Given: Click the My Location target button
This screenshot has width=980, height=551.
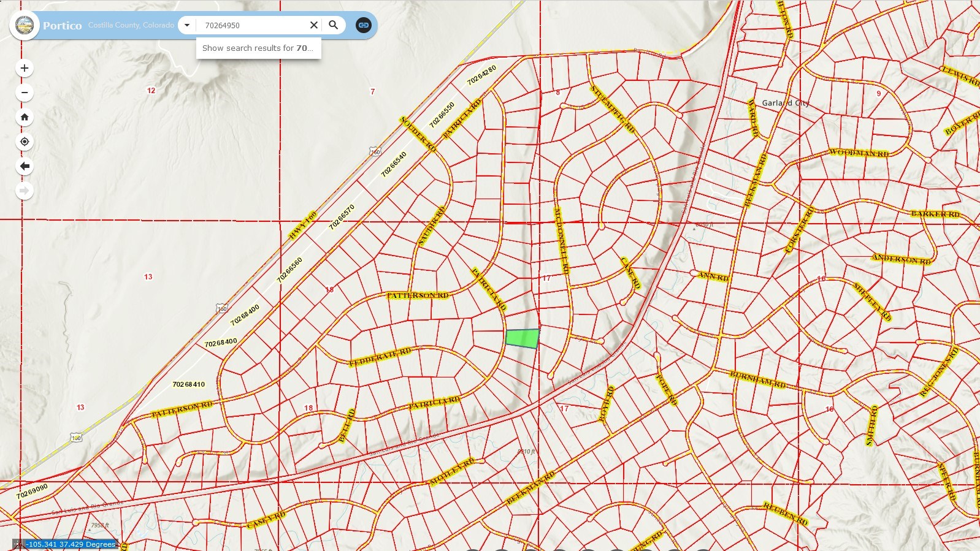Looking at the screenshot, I should [25, 142].
